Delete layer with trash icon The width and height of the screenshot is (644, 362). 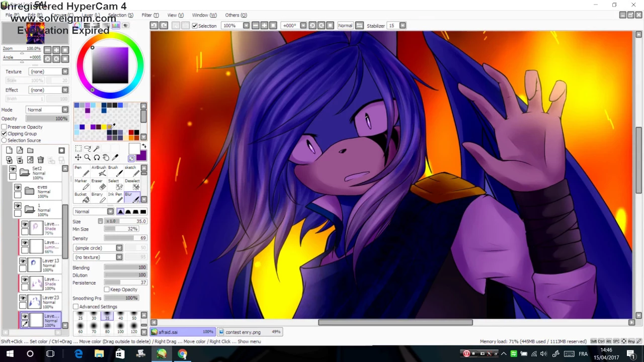[41, 160]
